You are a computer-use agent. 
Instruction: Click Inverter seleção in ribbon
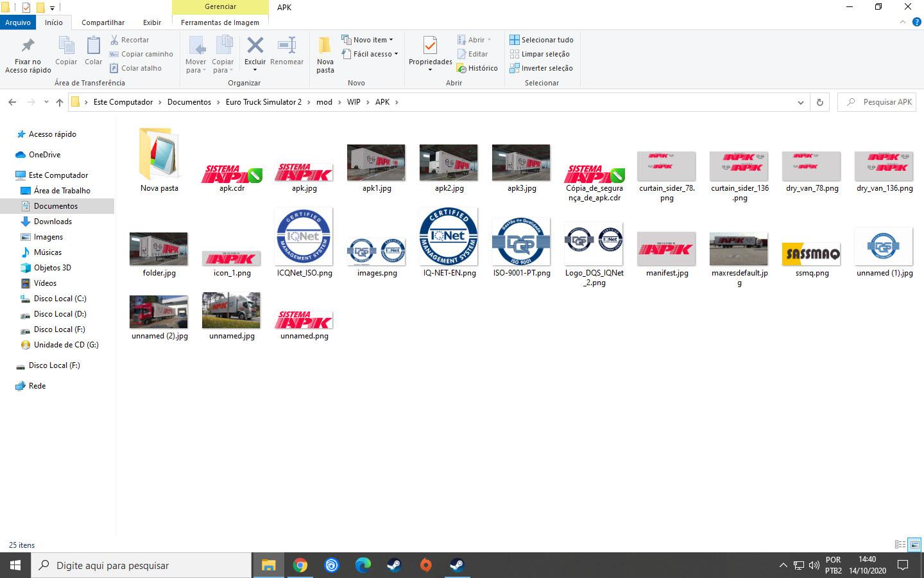[541, 68]
